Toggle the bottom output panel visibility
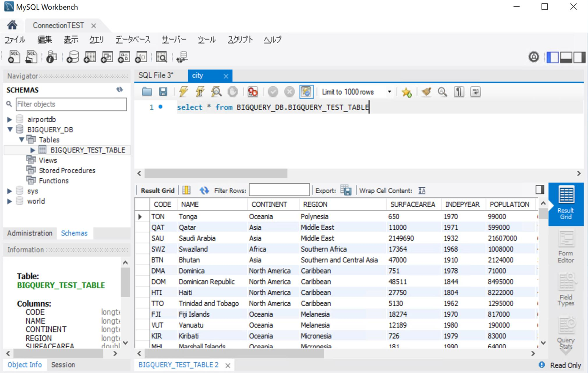588x373 pixels. pyautogui.click(x=566, y=57)
